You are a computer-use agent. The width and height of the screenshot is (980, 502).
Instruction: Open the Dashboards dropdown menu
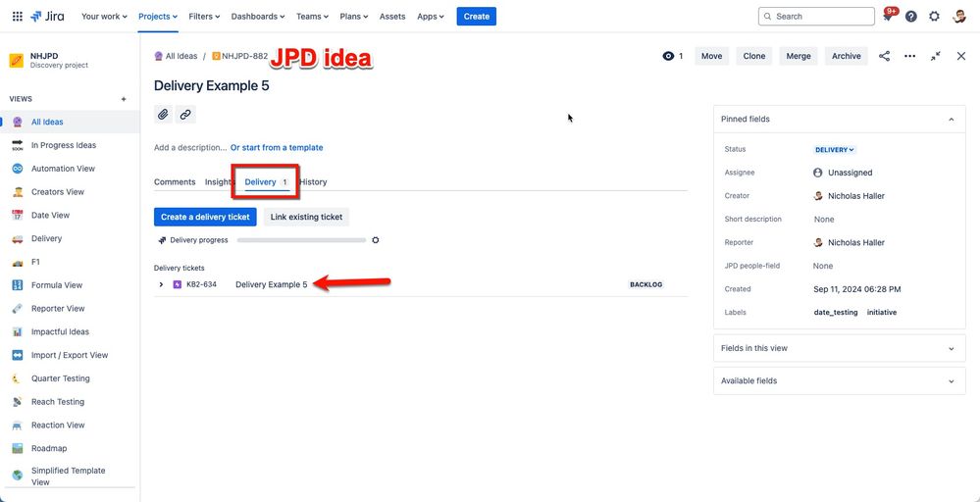click(x=258, y=17)
